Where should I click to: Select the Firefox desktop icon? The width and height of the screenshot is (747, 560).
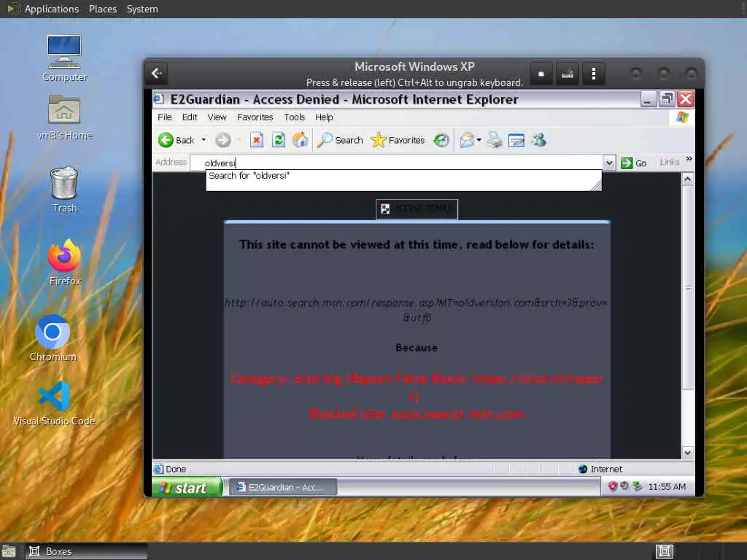[x=64, y=262]
